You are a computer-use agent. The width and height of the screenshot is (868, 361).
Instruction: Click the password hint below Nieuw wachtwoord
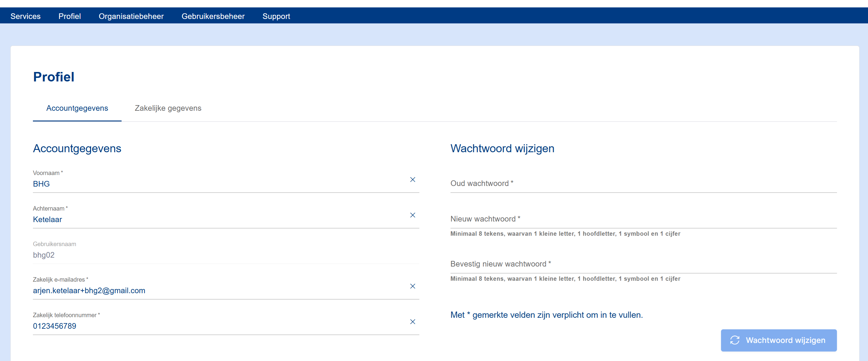click(x=566, y=234)
